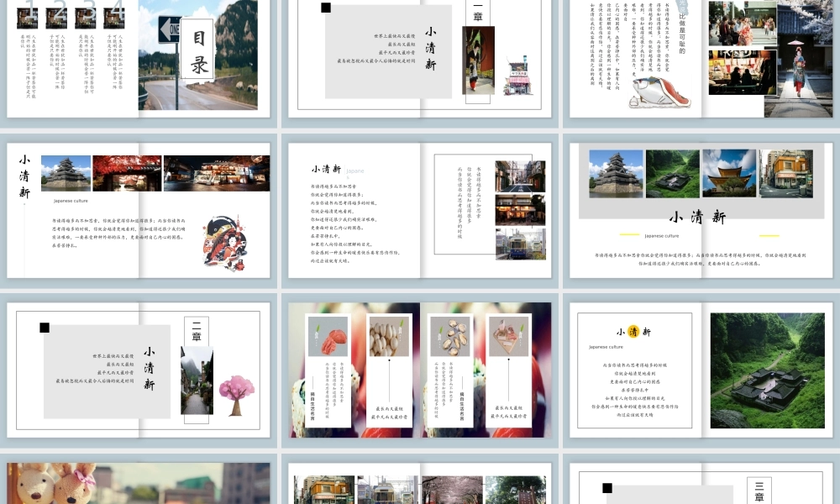The height and width of the screenshot is (504, 840).
Task: Open the 目录 contents slide thumbnail
Action: click(139, 58)
